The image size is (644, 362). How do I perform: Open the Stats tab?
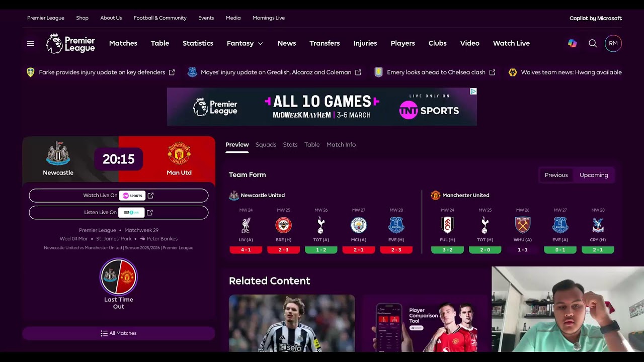tap(290, 145)
